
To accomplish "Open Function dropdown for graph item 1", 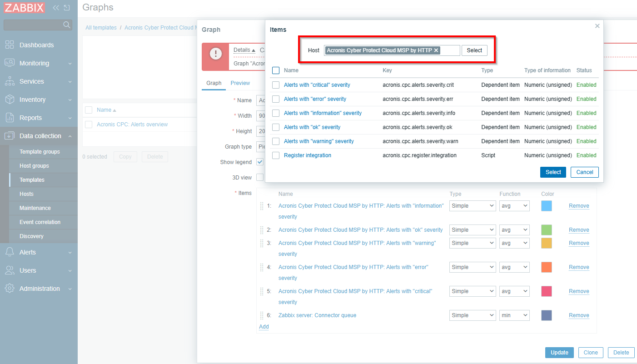I will click(x=514, y=206).
